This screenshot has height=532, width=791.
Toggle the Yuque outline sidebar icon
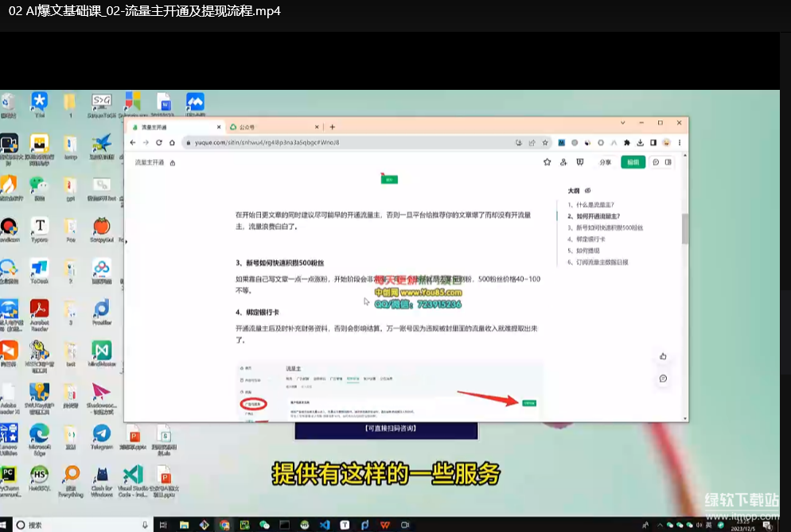pos(668,162)
